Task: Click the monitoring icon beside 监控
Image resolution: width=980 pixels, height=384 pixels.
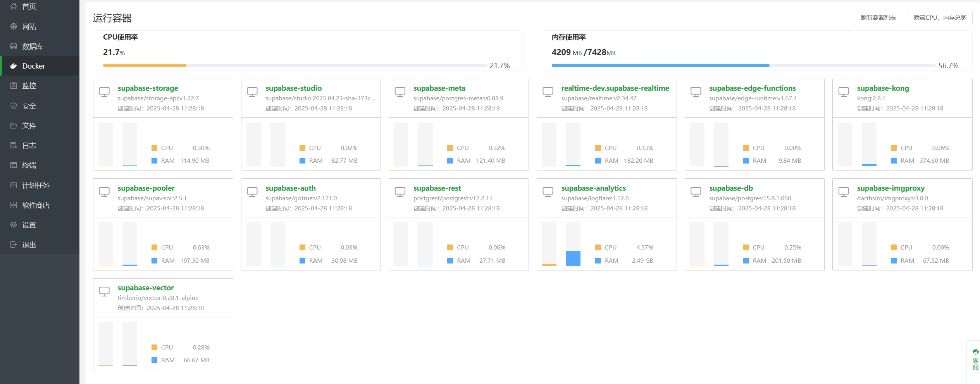Action: pyautogui.click(x=14, y=86)
